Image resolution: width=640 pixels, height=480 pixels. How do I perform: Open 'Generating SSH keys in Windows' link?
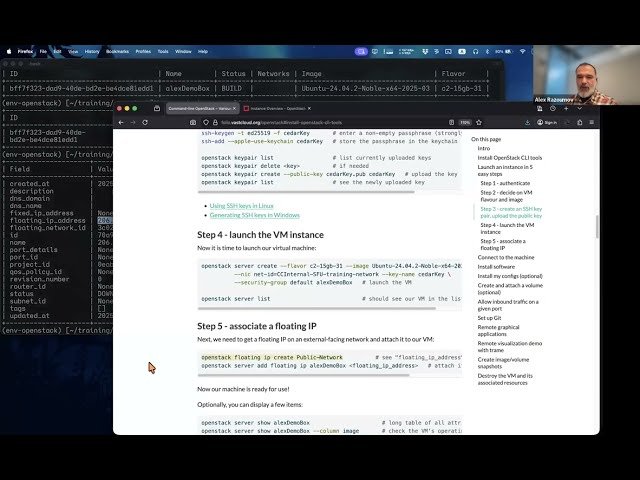pyautogui.click(x=254, y=215)
